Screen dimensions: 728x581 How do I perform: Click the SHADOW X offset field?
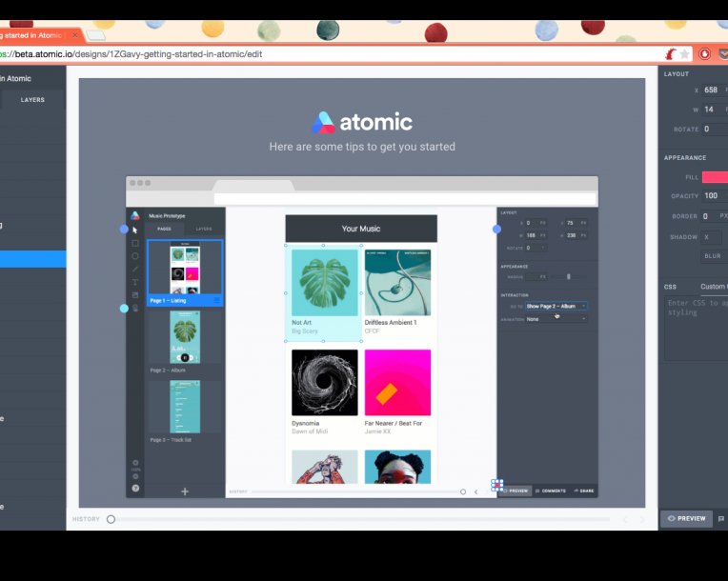[712, 237]
